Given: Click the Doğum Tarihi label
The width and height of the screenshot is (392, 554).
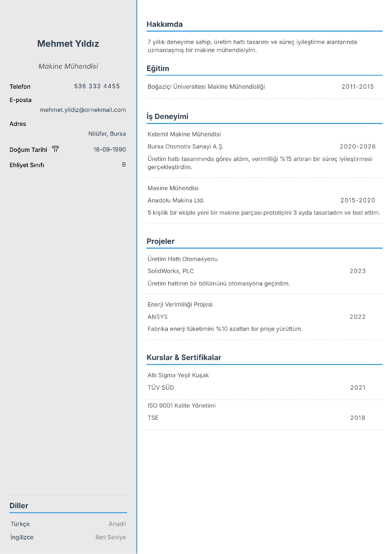Looking at the screenshot, I should (x=28, y=150).
